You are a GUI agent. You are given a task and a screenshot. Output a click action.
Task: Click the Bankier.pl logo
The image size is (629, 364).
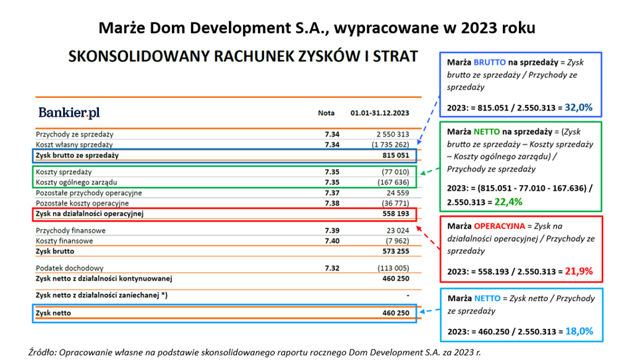(69, 112)
